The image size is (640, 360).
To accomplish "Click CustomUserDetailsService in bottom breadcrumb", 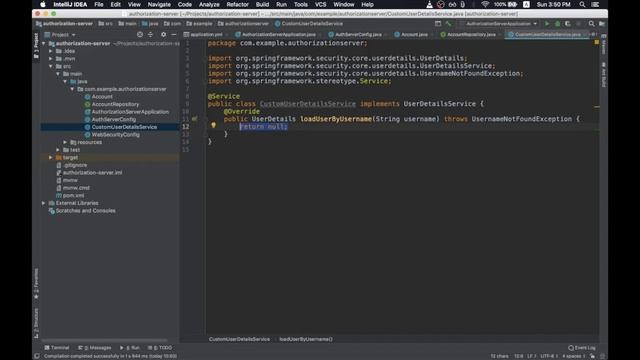I will 239,339.
